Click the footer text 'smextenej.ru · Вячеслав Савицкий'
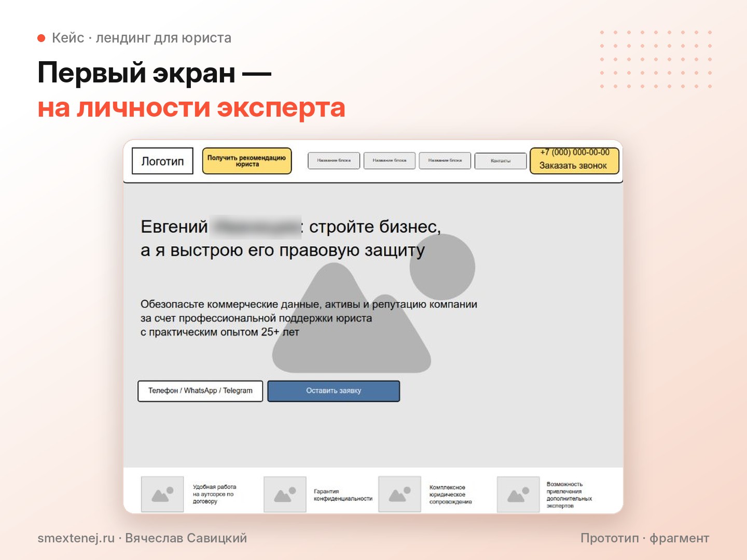 coord(142,538)
